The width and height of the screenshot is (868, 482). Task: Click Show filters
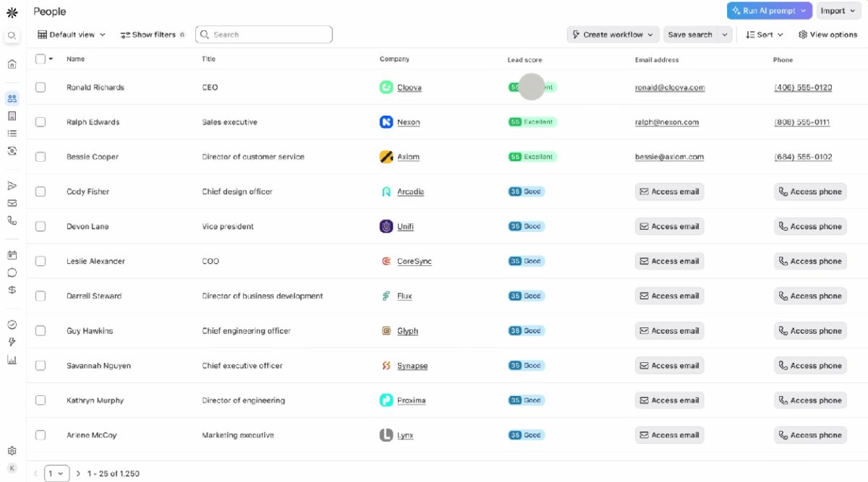point(152,35)
